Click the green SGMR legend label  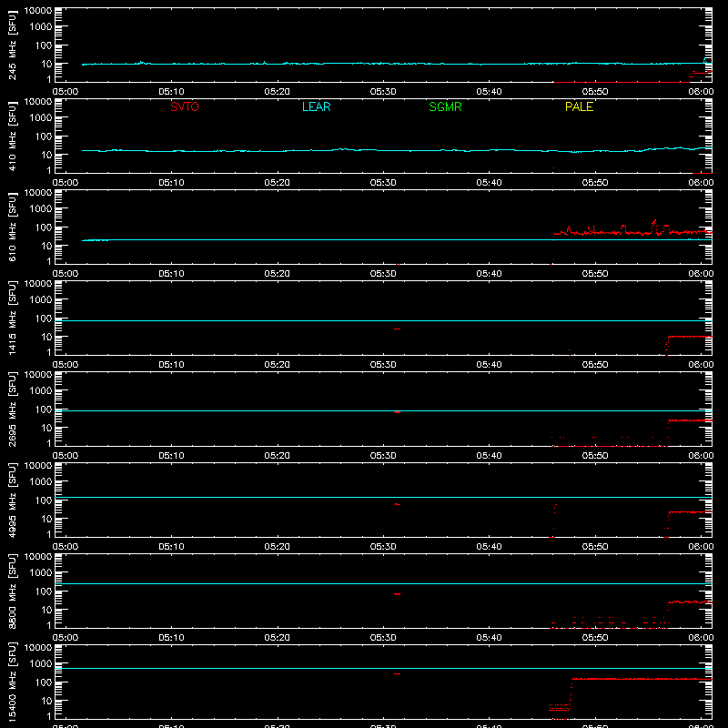tap(445, 106)
